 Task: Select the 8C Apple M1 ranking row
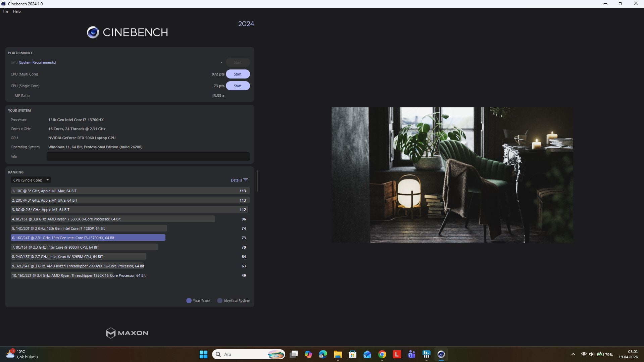pyautogui.click(x=130, y=210)
